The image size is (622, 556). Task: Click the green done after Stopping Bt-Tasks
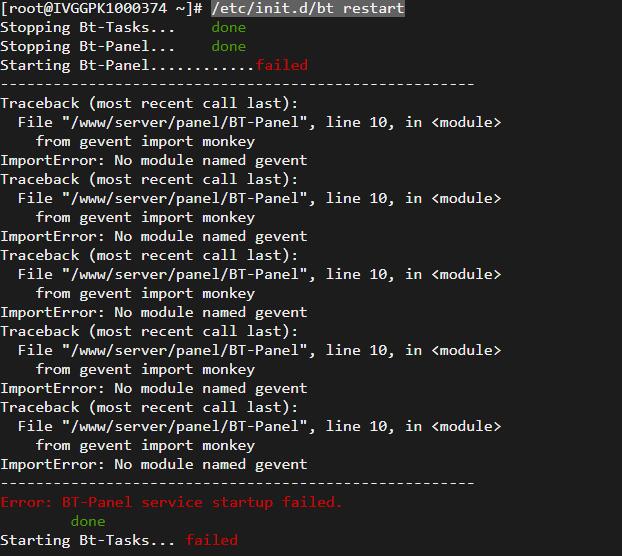click(228, 27)
